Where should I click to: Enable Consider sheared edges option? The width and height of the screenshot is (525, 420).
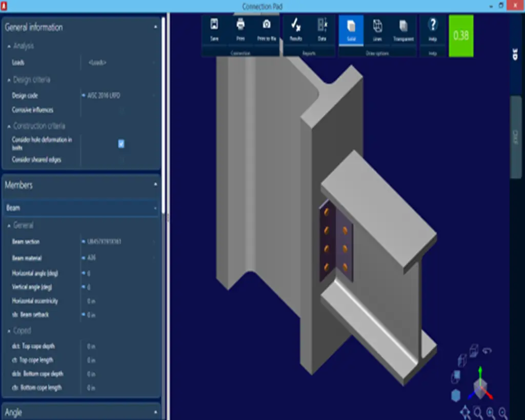(121, 159)
